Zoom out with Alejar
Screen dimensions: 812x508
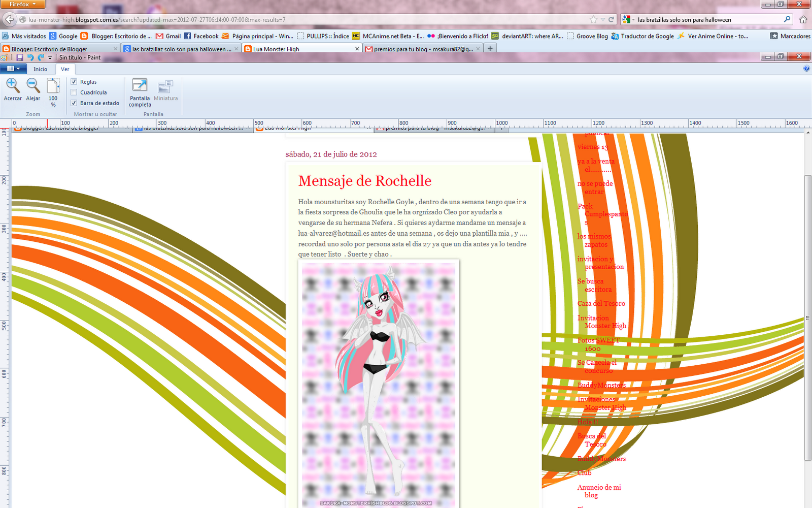pos(33,90)
